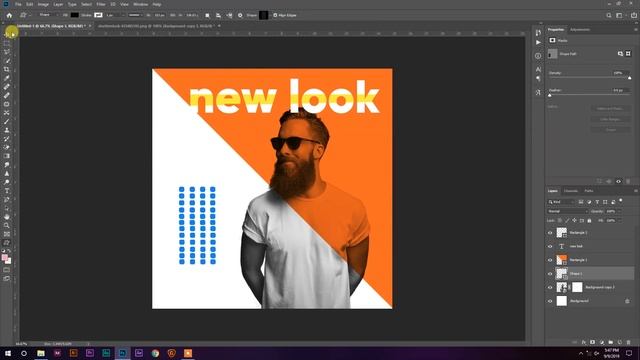
Task: Open the stroke width dropdown
Action: (123, 15)
